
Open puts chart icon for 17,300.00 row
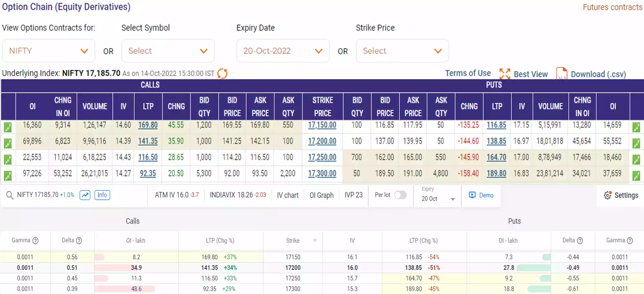636,175
